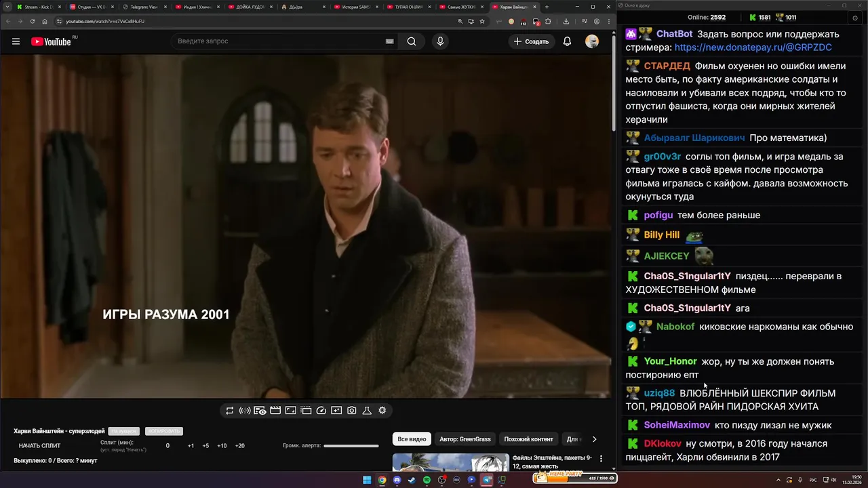Click the loop icon in the player toolbar
Screen dimensions: 868x488
tap(230, 411)
